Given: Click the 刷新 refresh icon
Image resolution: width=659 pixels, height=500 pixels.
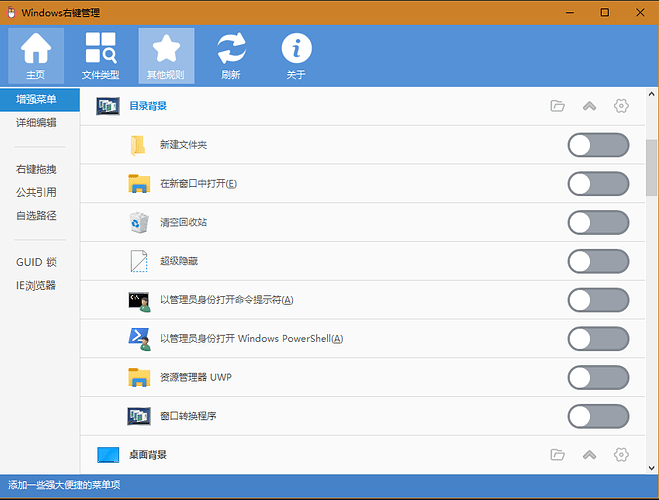Looking at the screenshot, I should [231, 55].
